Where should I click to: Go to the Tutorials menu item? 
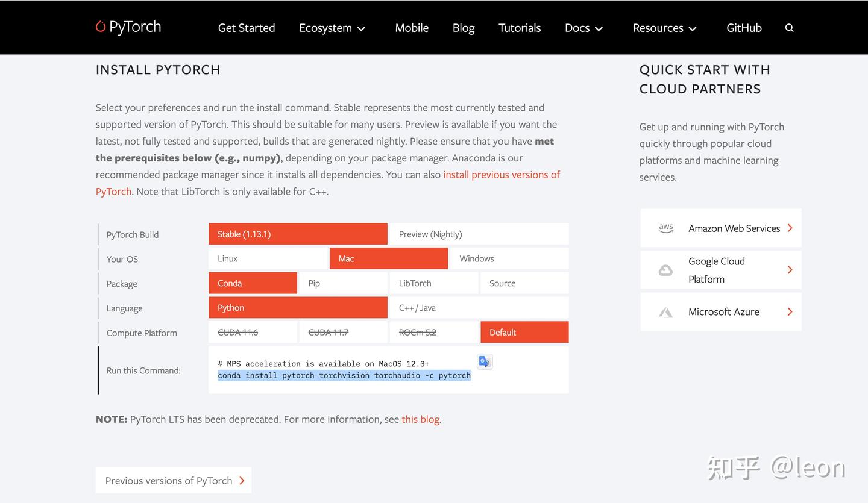[x=520, y=28]
